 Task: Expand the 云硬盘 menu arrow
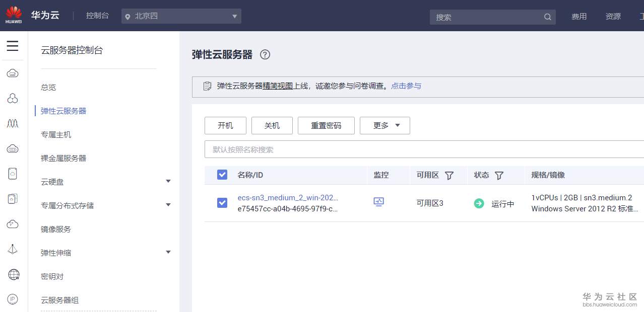click(x=168, y=181)
